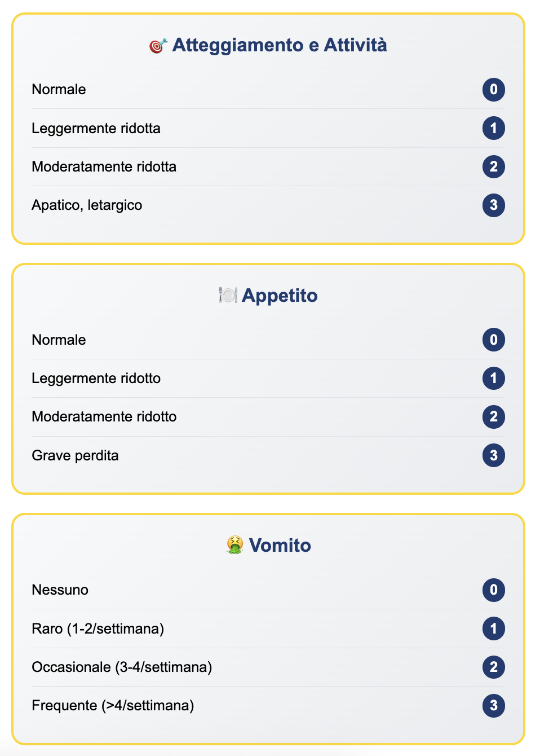Select Nessuno vomiting row

pos(60,590)
